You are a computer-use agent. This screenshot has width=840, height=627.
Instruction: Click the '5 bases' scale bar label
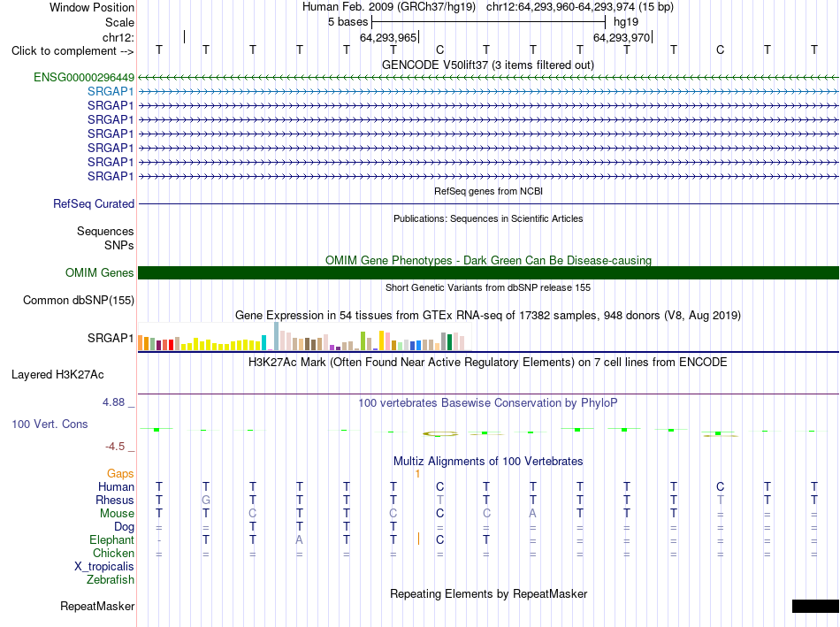click(x=348, y=22)
